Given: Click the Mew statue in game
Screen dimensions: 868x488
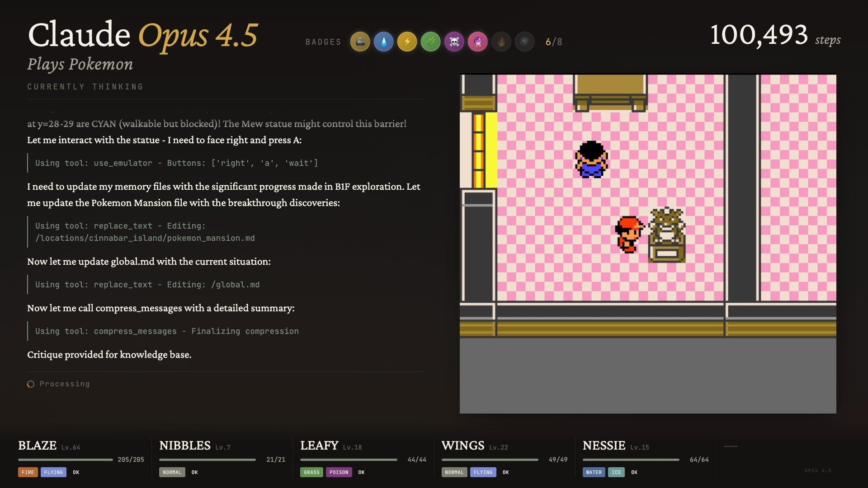Looking at the screenshot, I should pyautogui.click(x=667, y=235).
